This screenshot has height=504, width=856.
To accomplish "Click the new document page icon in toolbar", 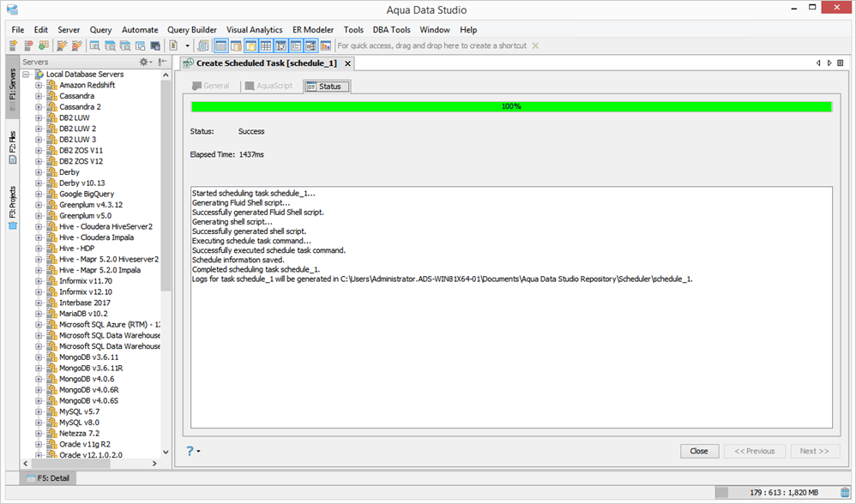I will 173,45.
